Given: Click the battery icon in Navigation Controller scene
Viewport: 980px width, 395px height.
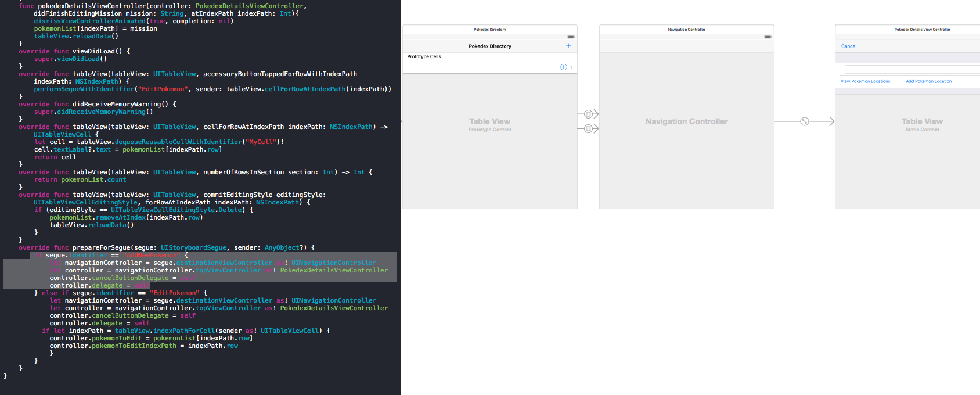Looking at the screenshot, I should pyautogui.click(x=768, y=37).
